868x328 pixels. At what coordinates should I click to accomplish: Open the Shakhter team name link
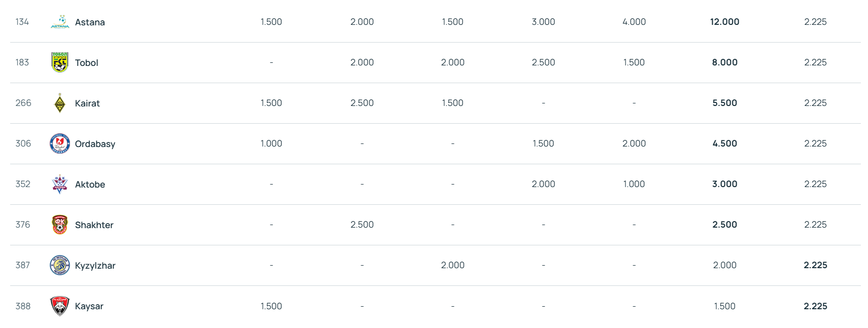tap(94, 225)
